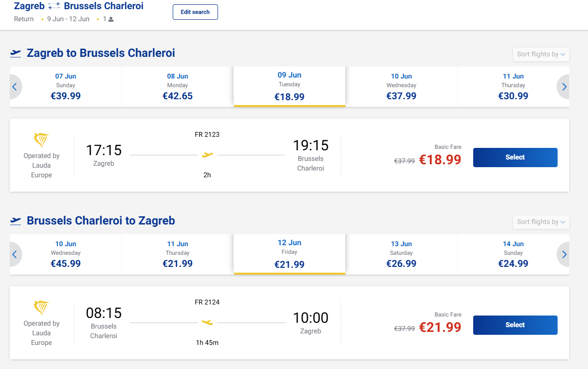
Task: Click the 07 Jun Sunday €39.99 outbound date
Action: 66,87
